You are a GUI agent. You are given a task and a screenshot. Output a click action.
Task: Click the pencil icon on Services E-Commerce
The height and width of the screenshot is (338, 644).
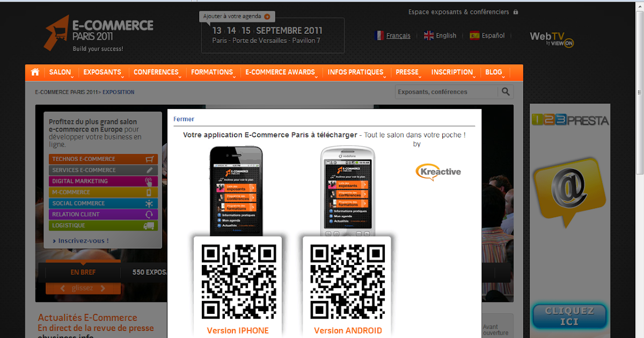point(150,170)
